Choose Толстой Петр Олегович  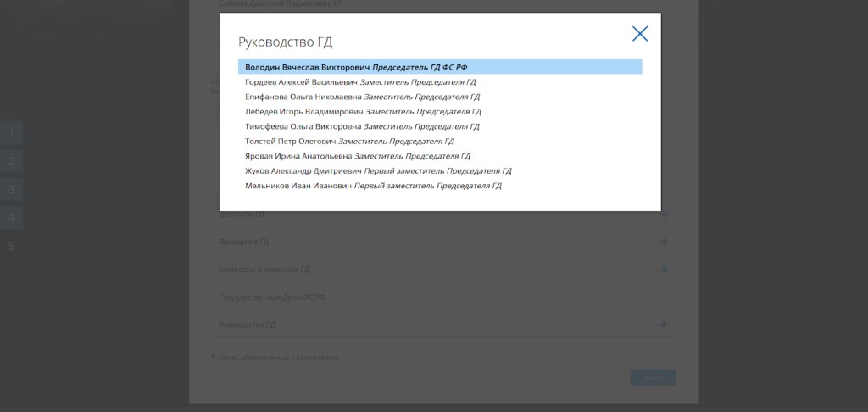click(440, 142)
